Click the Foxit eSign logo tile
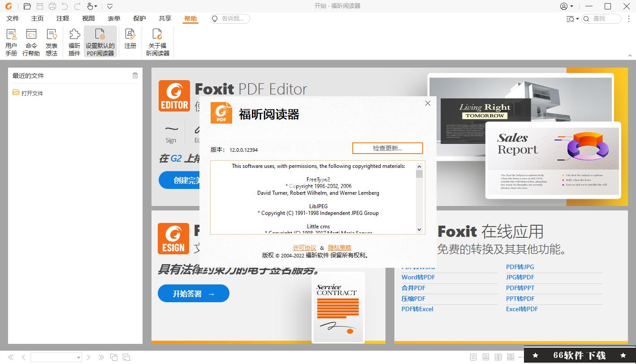Viewport: 636px width, 364px height. tap(173, 239)
